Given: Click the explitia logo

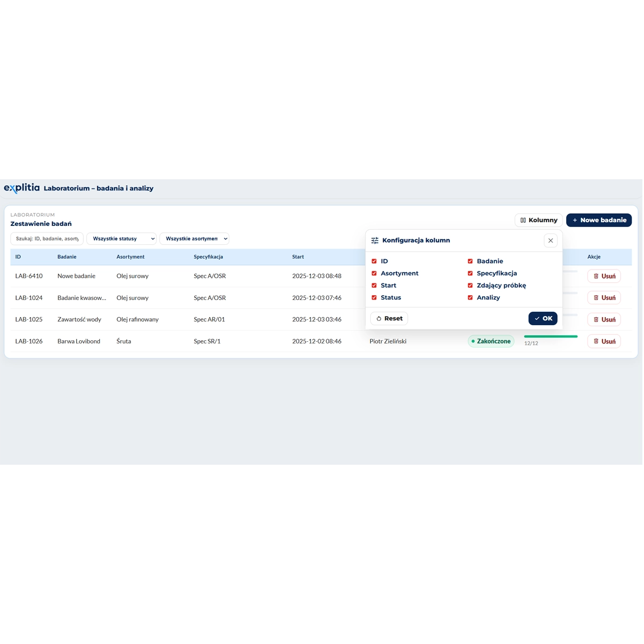Looking at the screenshot, I should tap(22, 188).
